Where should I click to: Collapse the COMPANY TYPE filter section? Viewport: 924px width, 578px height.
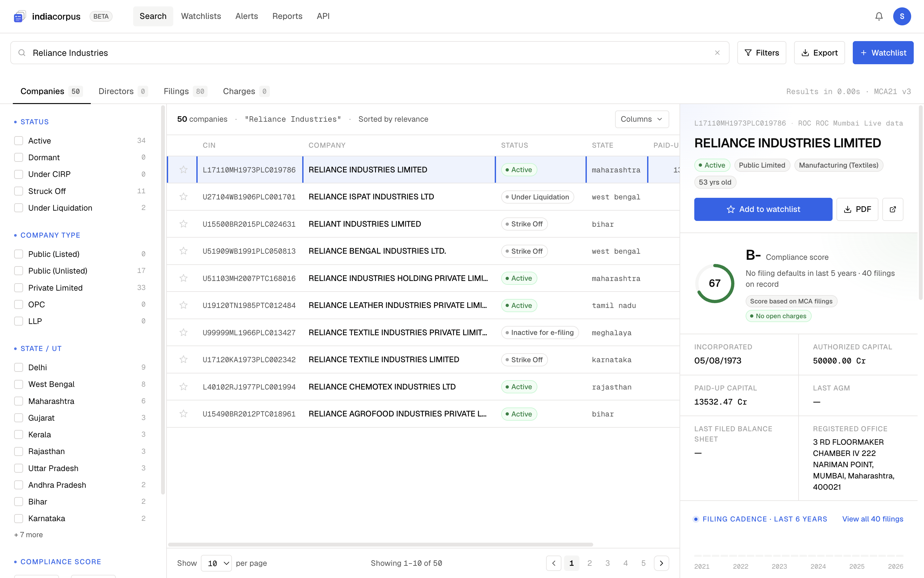(x=47, y=235)
